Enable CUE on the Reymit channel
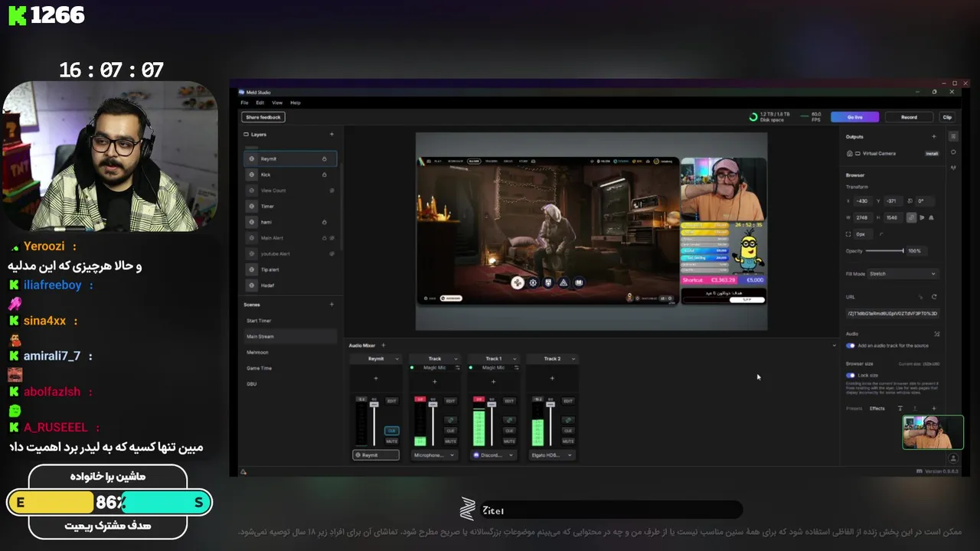 (392, 431)
